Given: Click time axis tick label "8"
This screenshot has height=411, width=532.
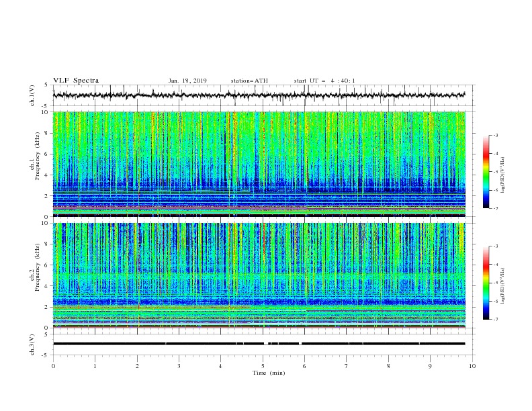Looking at the screenshot, I should point(388,366).
